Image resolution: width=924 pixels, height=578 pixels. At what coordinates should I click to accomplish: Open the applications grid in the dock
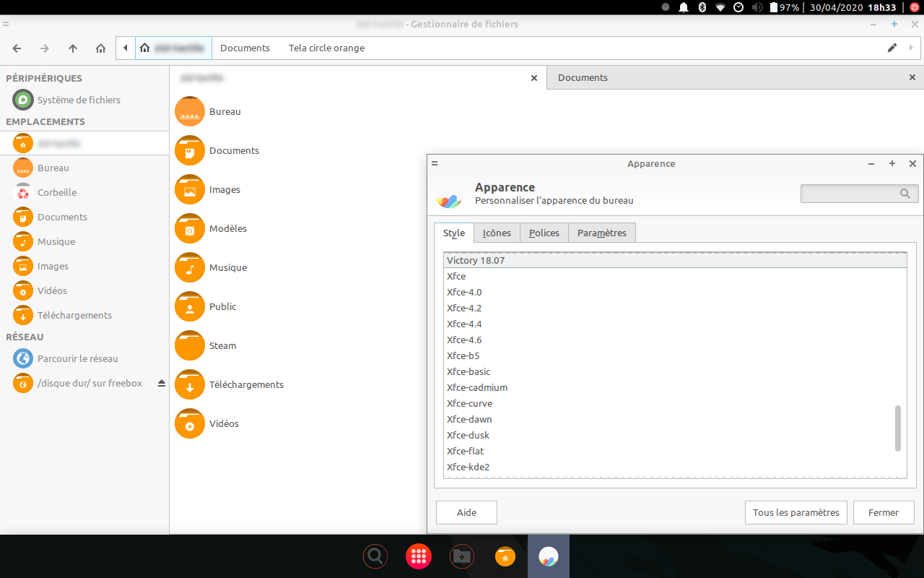tap(419, 556)
